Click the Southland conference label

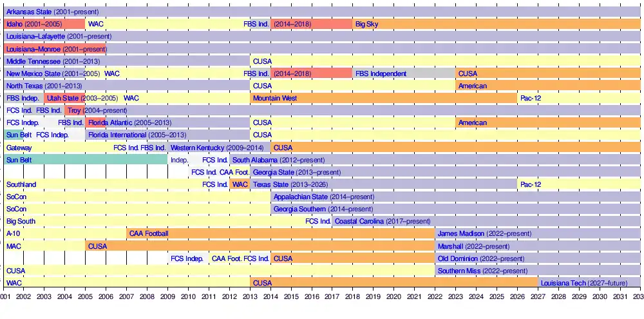click(x=21, y=184)
